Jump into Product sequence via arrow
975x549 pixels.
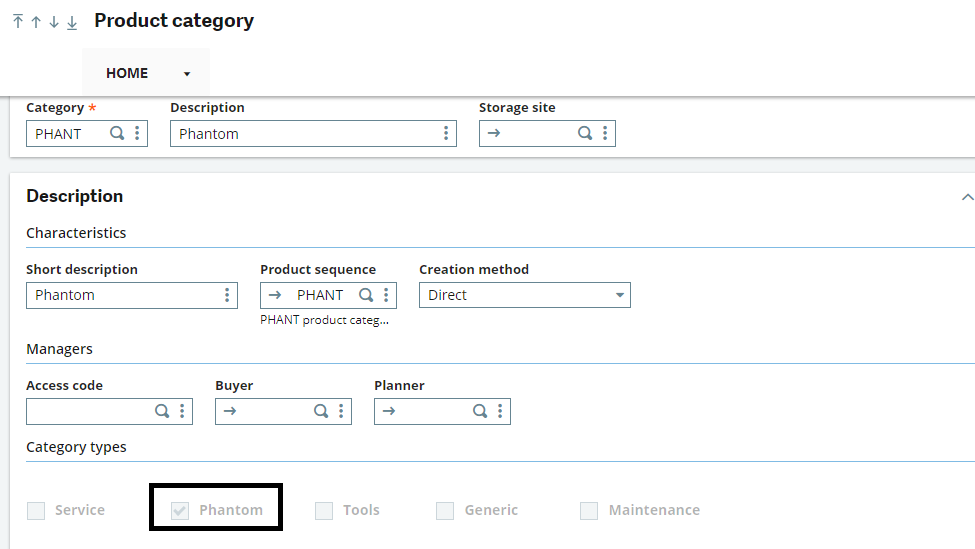point(275,295)
